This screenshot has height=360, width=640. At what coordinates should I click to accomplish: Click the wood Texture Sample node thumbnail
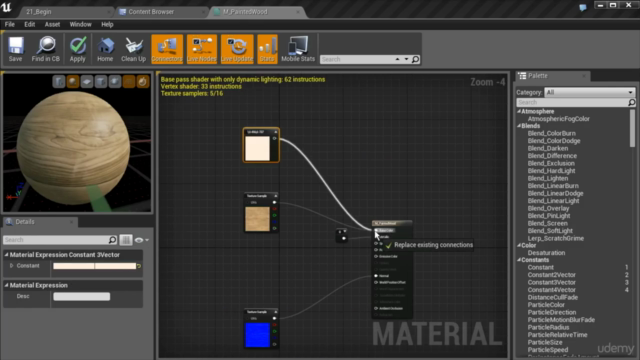pyautogui.click(x=258, y=219)
